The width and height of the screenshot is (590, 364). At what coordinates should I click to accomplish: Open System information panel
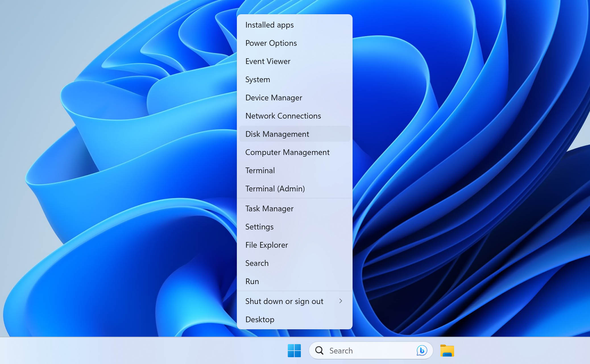[258, 79]
